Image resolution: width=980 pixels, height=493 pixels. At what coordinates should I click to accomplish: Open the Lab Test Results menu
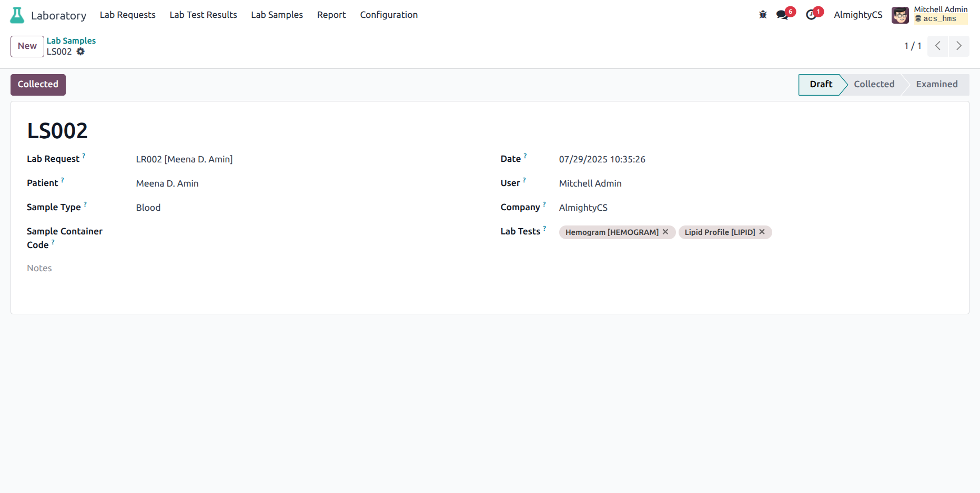tap(203, 15)
